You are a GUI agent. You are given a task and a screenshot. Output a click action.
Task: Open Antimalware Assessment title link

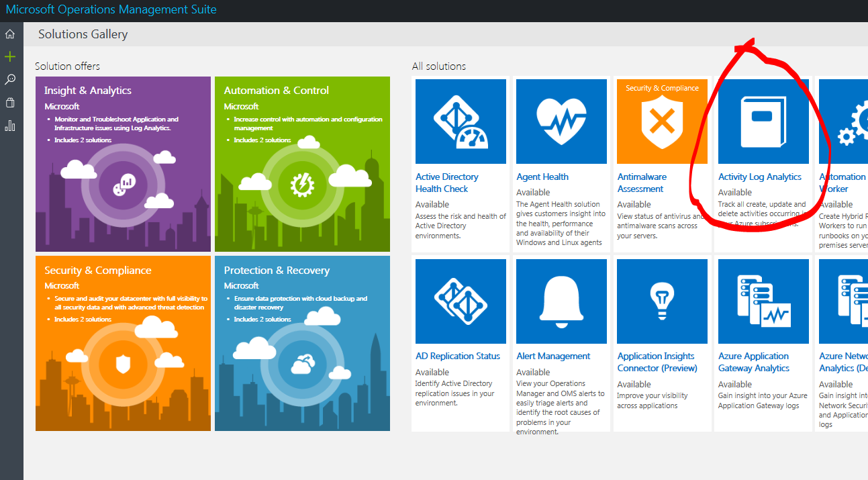click(x=642, y=183)
